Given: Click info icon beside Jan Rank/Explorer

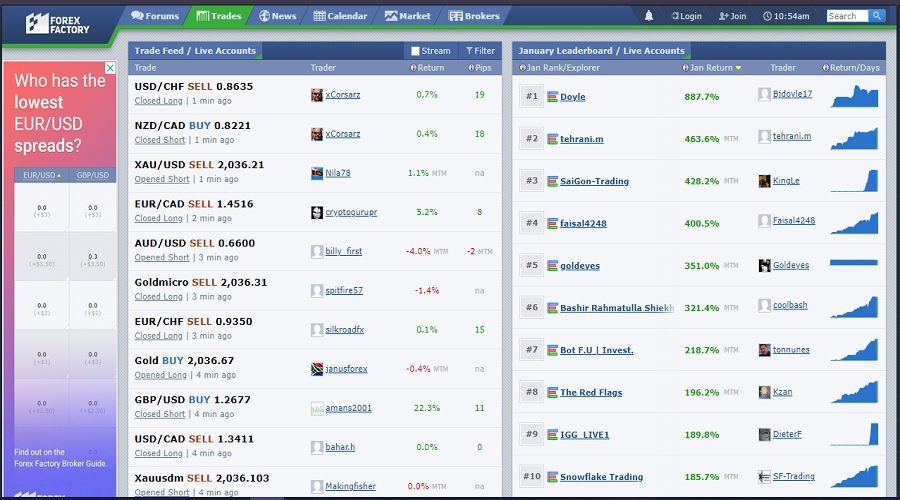Looking at the screenshot, I should [522, 68].
